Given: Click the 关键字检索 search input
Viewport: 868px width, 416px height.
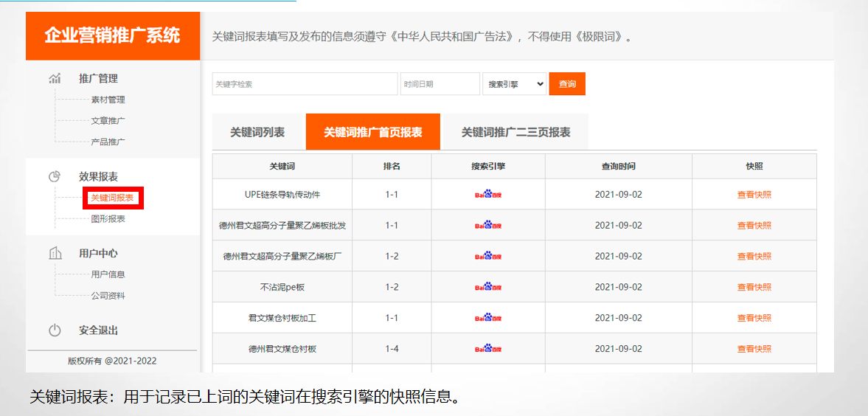Looking at the screenshot, I should tap(305, 84).
